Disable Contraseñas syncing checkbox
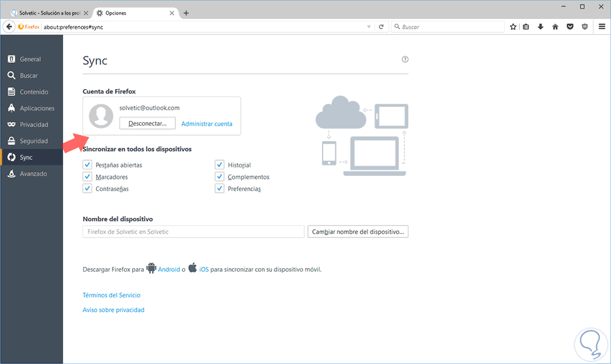The height and width of the screenshot is (364, 611). tap(87, 189)
